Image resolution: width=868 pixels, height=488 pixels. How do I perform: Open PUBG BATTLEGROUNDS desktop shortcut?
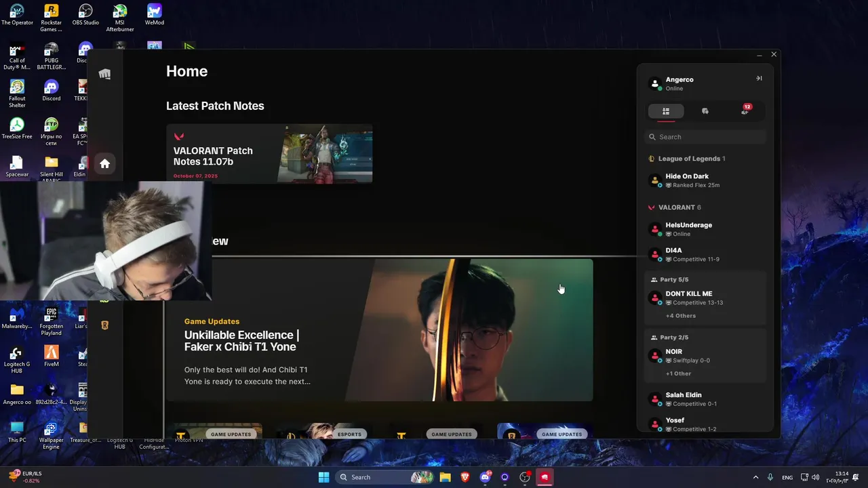tap(52, 57)
